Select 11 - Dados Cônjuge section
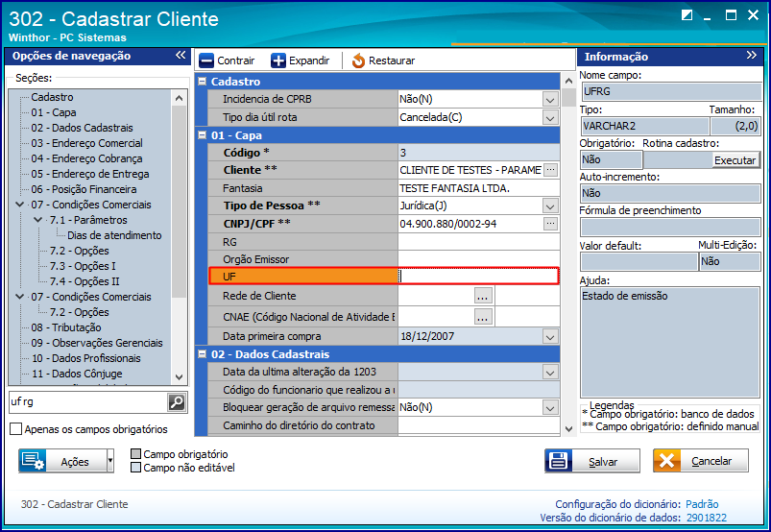The width and height of the screenshot is (771, 532). pyautogui.click(x=77, y=374)
